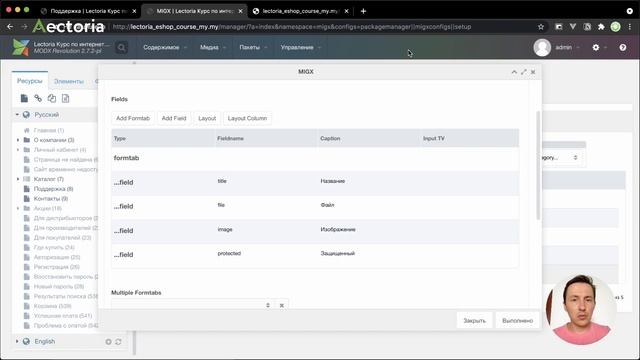This screenshot has height=360, width=640.
Task: Select the field row named protected
Action: click(x=315, y=255)
